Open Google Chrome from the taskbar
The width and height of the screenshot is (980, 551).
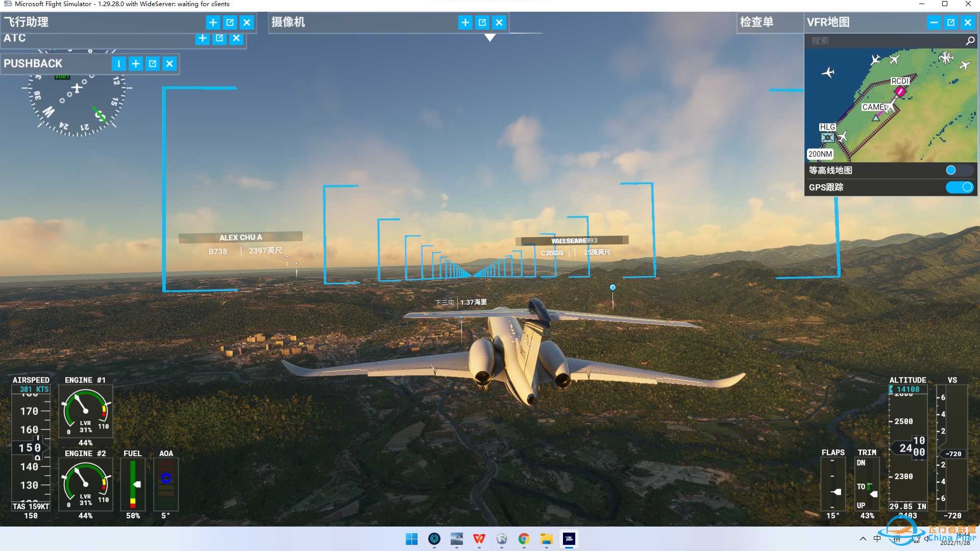(x=524, y=539)
